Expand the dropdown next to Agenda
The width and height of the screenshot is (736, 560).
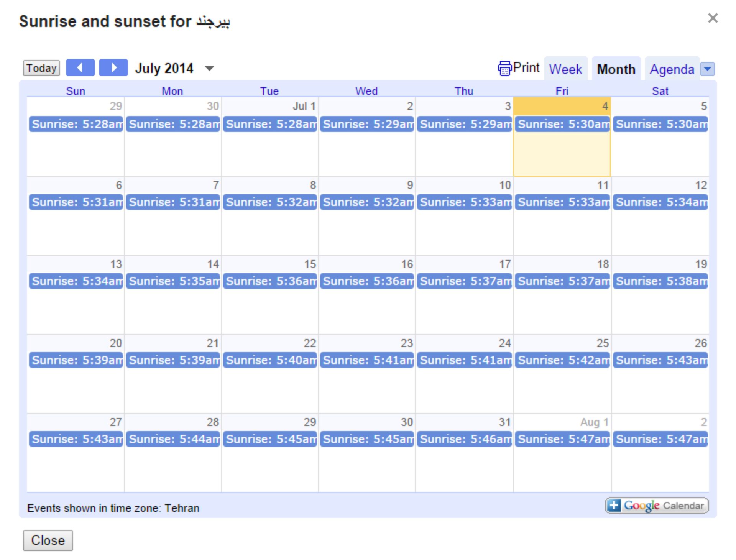coord(707,69)
